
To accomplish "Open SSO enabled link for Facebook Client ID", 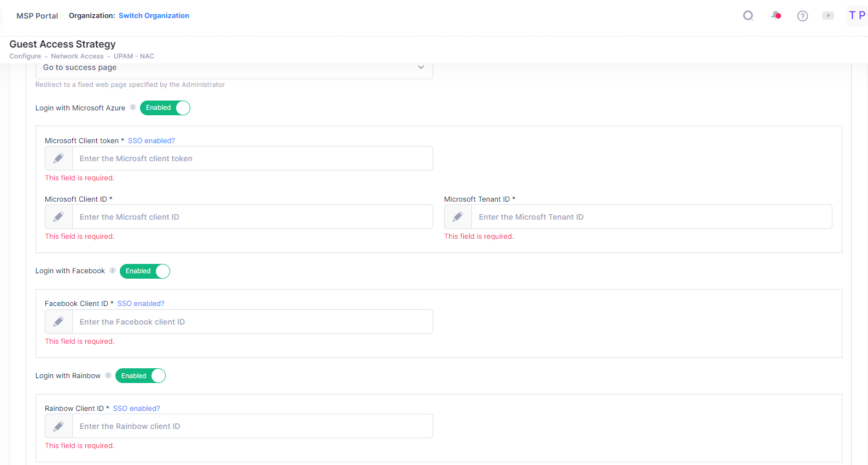I will point(141,304).
